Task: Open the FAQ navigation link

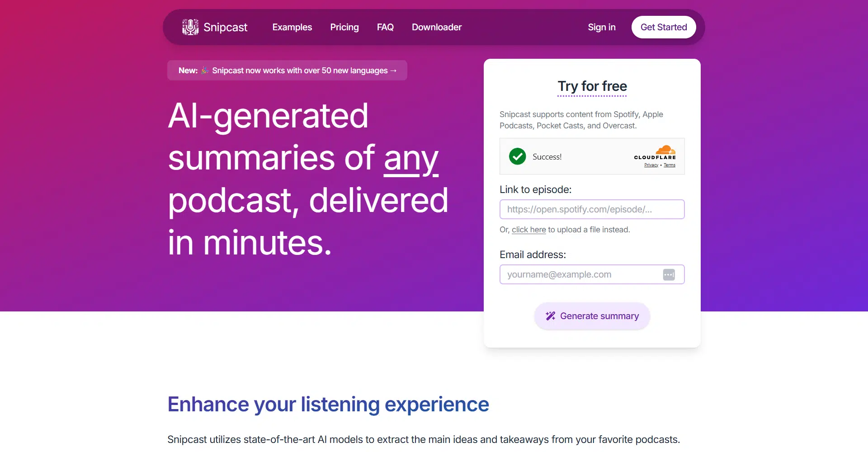Action: pos(385,27)
